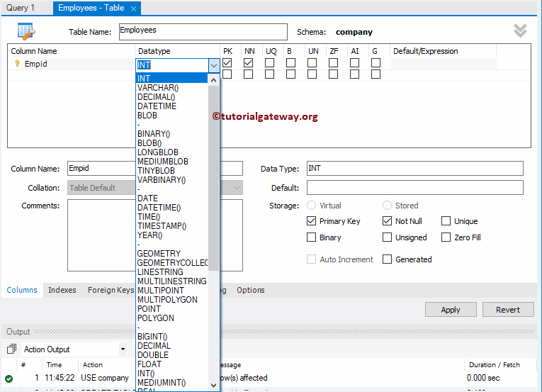Toggle the Primary Key checkbox in the details panel
This screenshot has width=542, height=392.
click(x=312, y=220)
